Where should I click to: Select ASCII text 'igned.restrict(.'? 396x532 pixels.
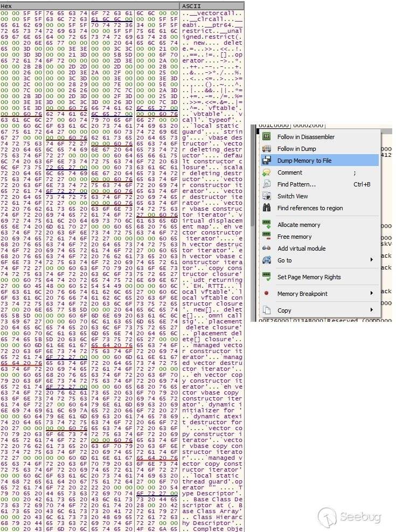pos(212,37)
